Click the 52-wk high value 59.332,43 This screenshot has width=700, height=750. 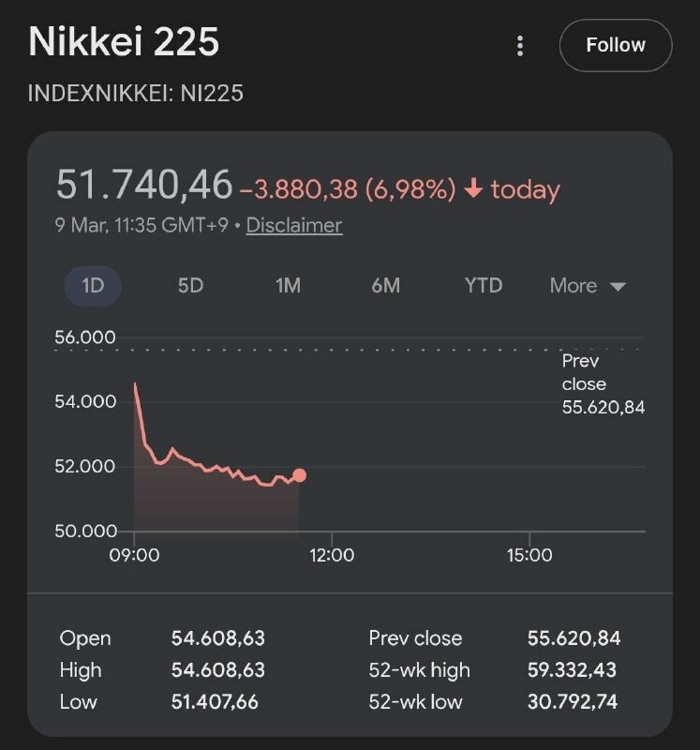click(573, 669)
